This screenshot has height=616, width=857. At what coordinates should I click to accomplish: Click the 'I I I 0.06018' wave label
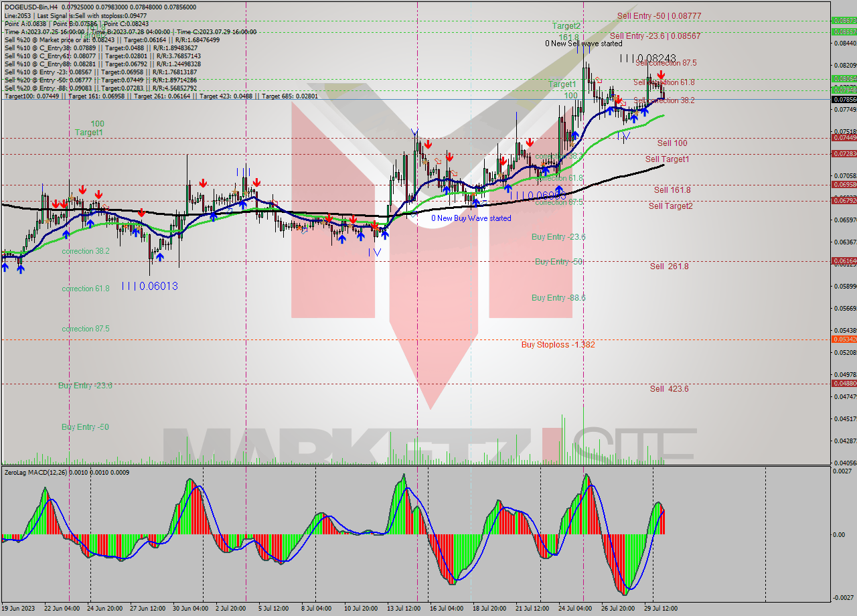pos(150,286)
